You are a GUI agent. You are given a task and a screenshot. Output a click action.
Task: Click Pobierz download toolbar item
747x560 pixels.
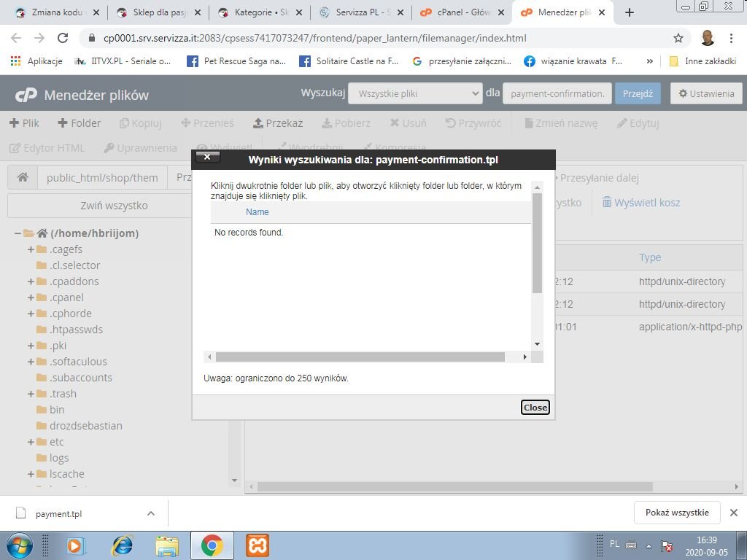click(x=346, y=122)
